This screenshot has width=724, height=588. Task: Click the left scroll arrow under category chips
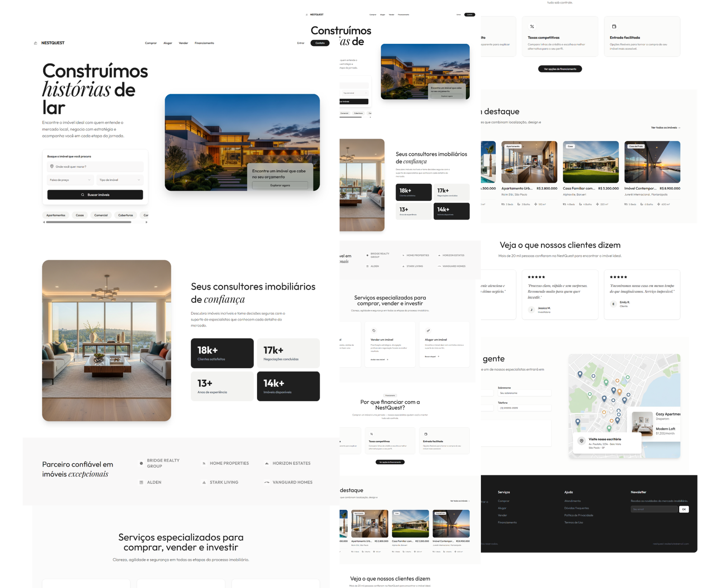(x=44, y=222)
